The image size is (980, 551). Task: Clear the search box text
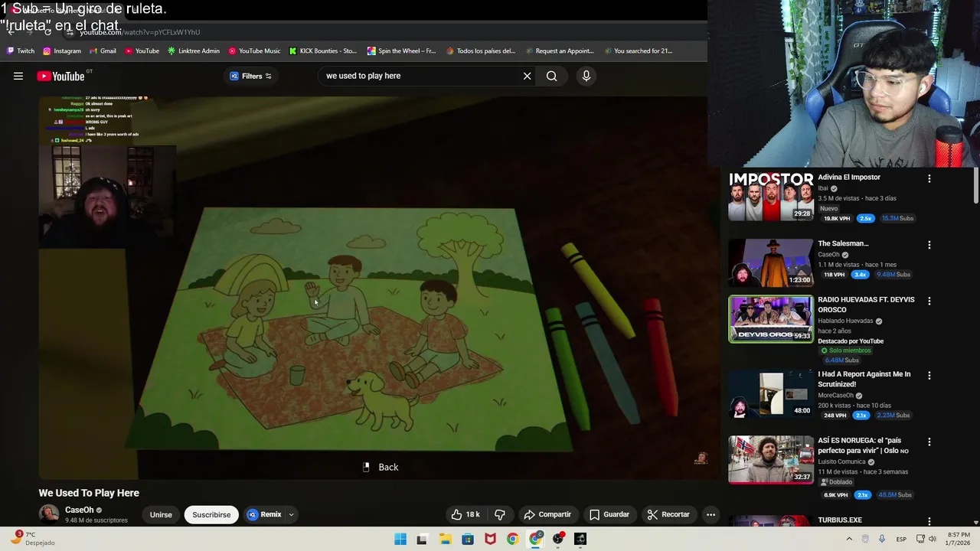coord(527,76)
